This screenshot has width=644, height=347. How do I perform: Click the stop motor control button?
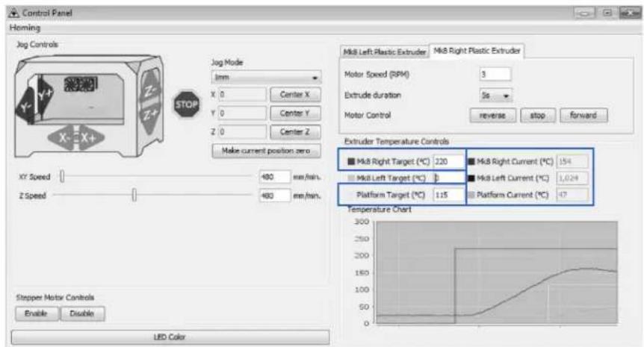pos(538,116)
